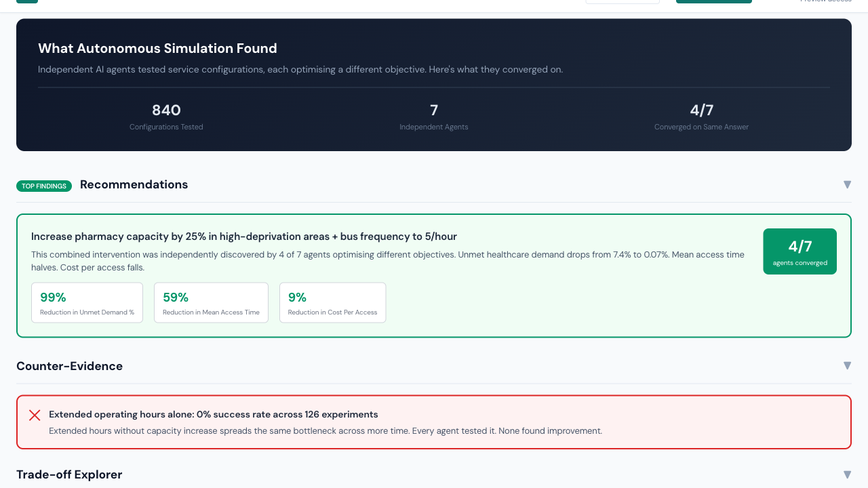Click the header search input field

[622, 1]
